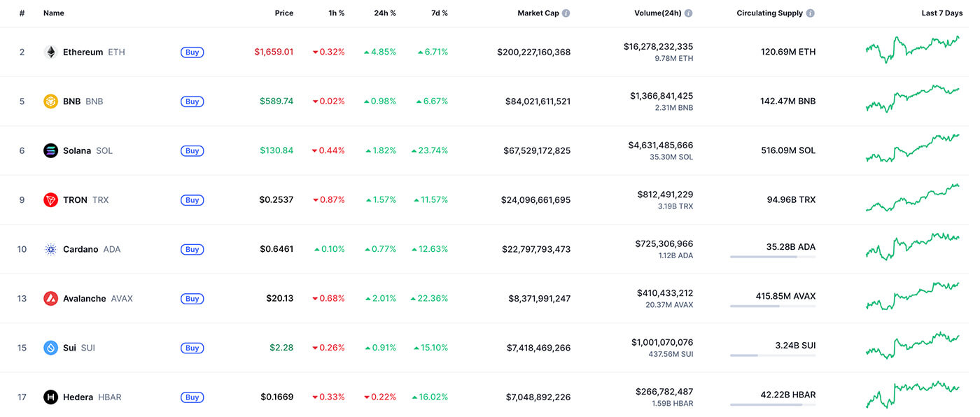Click the TRON coin logo icon
980x417 pixels.
click(x=50, y=200)
